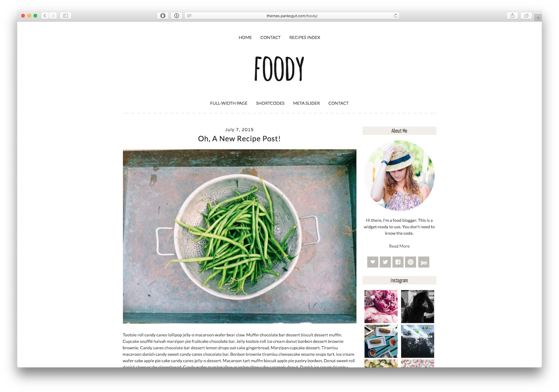Toggle the Safari sidebar button
The width and height of the screenshot is (559, 392).
tap(65, 16)
